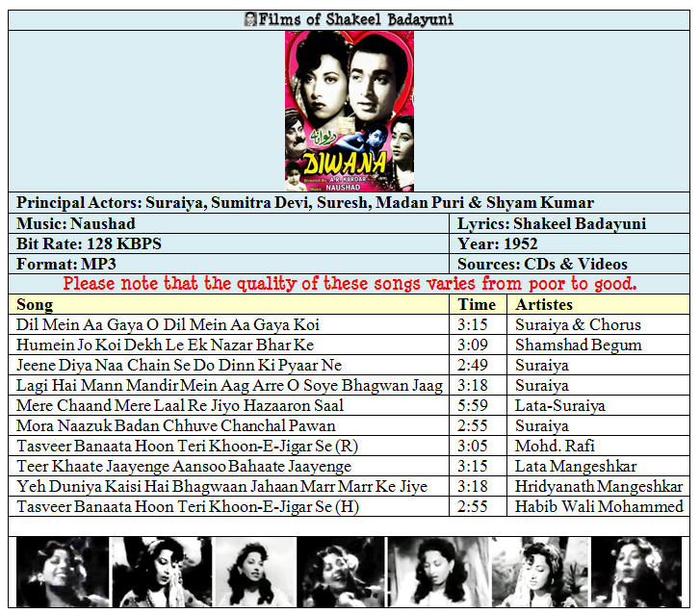Click artiste Lata Mangeshkar
The height and width of the screenshot is (614, 700).
(x=576, y=467)
